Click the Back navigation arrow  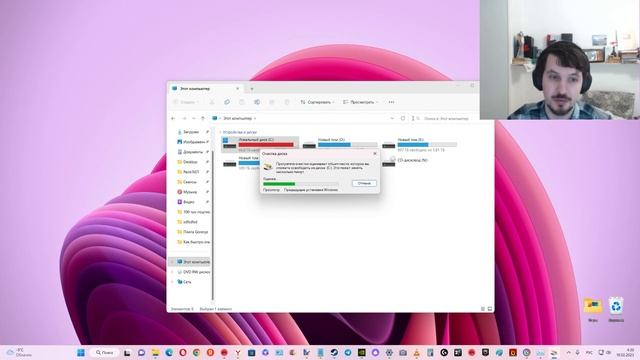(173, 118)
